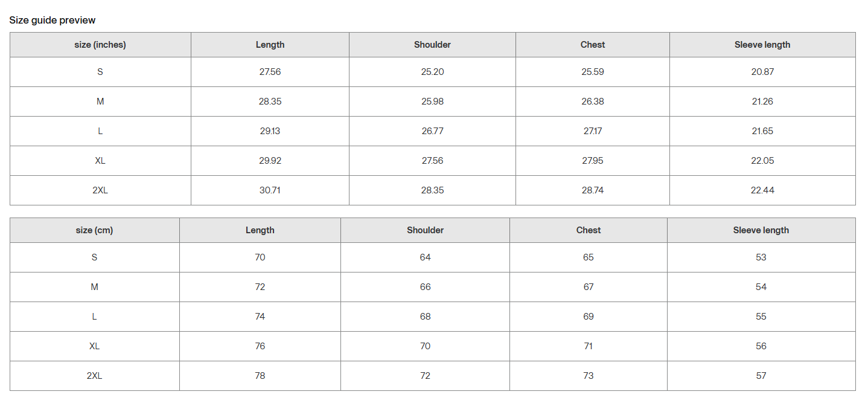Click the Size guide preview heading

(53, 21)
